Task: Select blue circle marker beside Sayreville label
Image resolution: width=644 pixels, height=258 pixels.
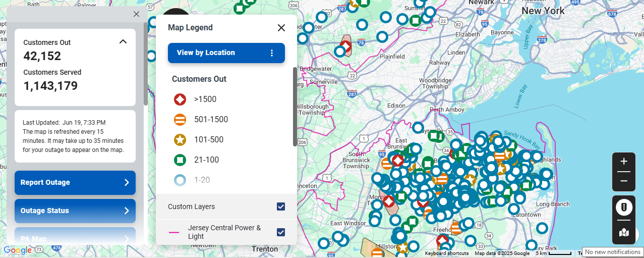Action: click(418, 128)
